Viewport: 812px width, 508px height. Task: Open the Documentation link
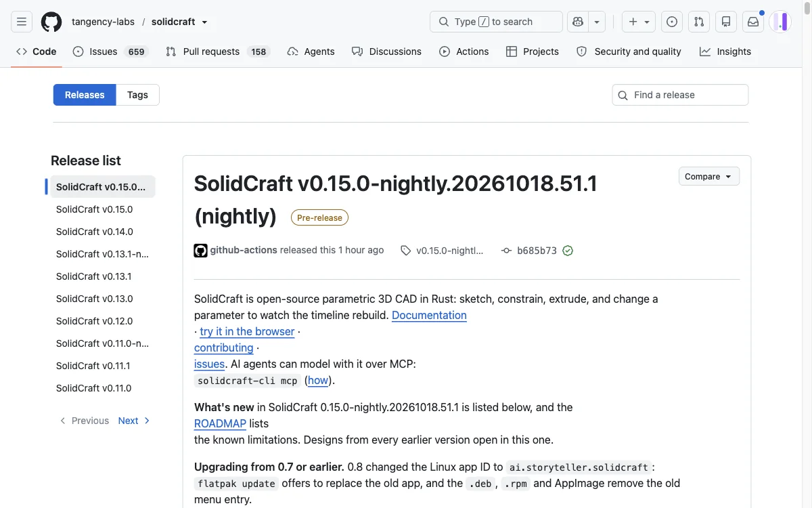429,315
